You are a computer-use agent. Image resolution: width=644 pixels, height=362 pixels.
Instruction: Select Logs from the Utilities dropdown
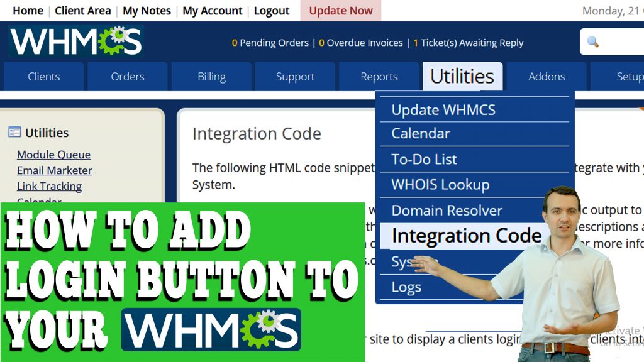pyautogui.click(x=406, y=287)
